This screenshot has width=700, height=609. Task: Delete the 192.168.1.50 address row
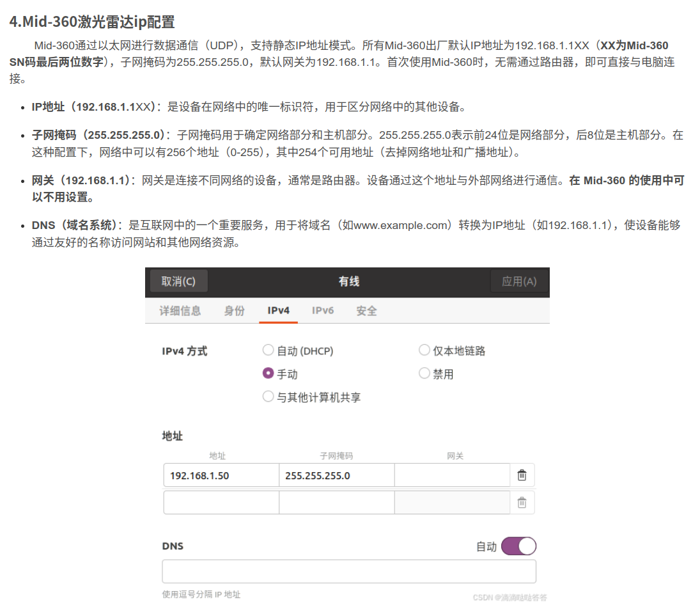tap(522, 475)
